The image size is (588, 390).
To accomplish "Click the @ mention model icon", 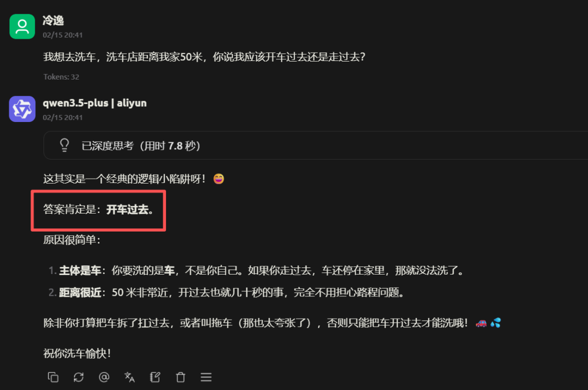I will pyautogui.click(x=104, y=377).
